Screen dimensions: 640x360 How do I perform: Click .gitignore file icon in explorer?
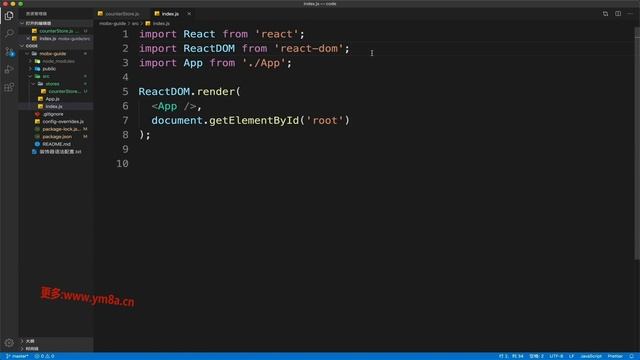point(37,114)
